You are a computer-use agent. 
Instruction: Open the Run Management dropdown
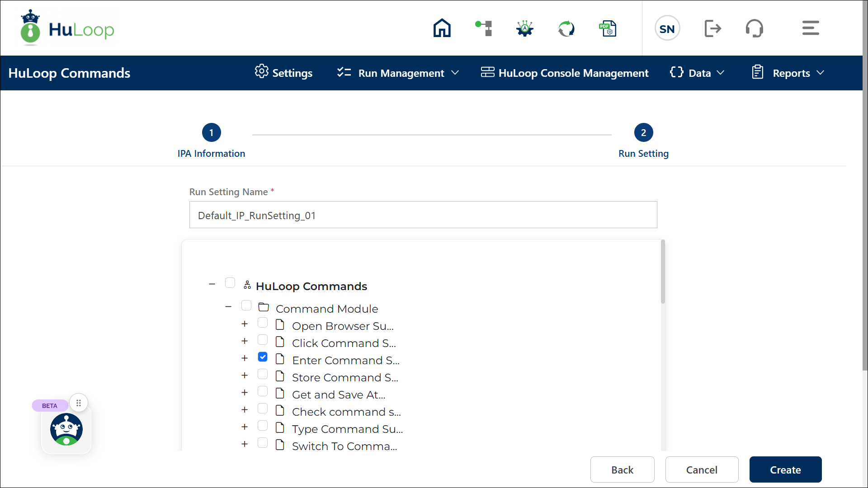pyautogui.click(x=398, y=73)
